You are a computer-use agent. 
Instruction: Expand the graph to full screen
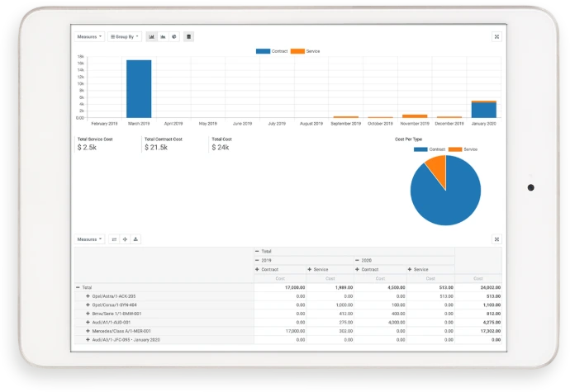pyautogui.click(x=496, y=37)
